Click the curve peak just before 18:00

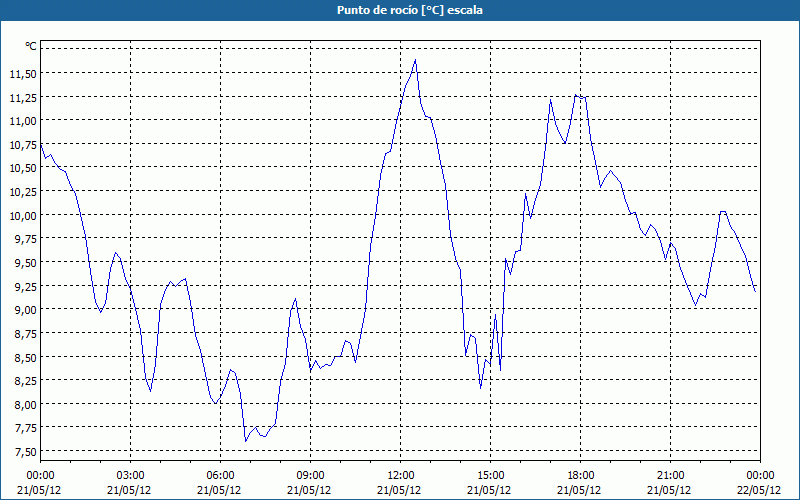(575, 95)
